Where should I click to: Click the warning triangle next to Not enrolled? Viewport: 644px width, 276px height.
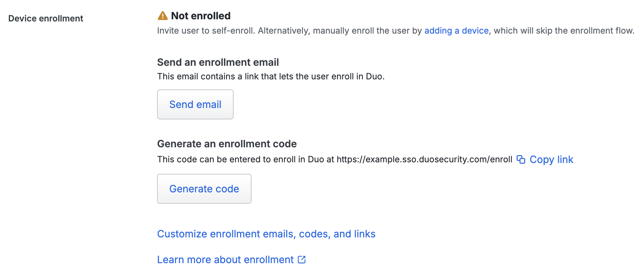pos(163,15)
